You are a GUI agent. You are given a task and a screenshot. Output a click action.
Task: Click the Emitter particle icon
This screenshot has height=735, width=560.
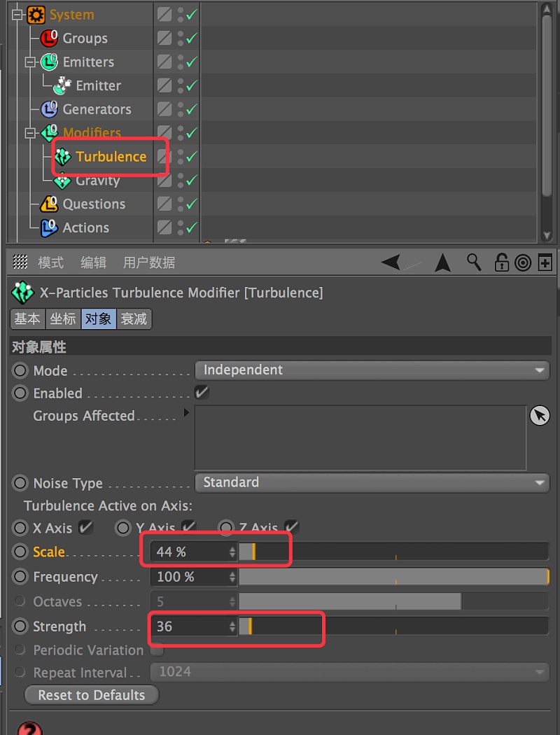point(62,85)
